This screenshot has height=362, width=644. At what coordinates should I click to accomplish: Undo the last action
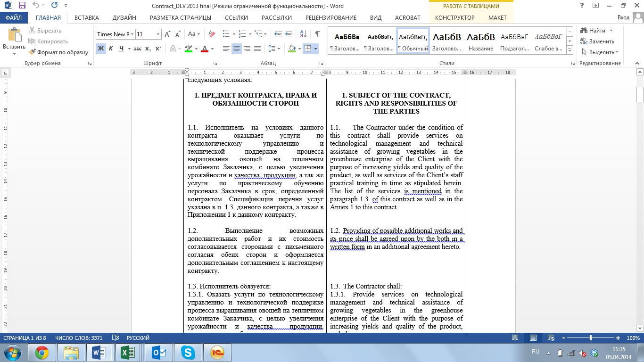pyautogui.click(x=36, y=6)
